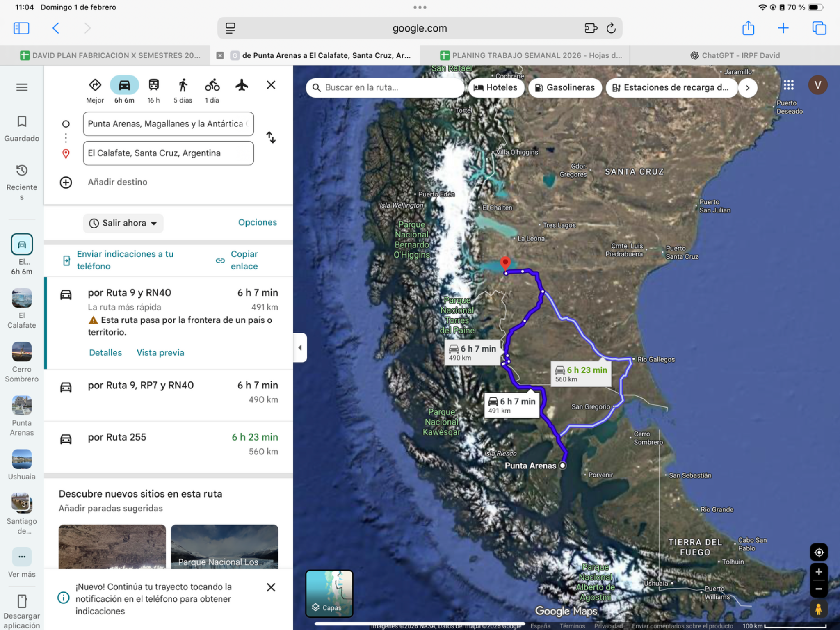
Task: Open the Google Maps hamburger menu
Action: (x=22, y=87)
